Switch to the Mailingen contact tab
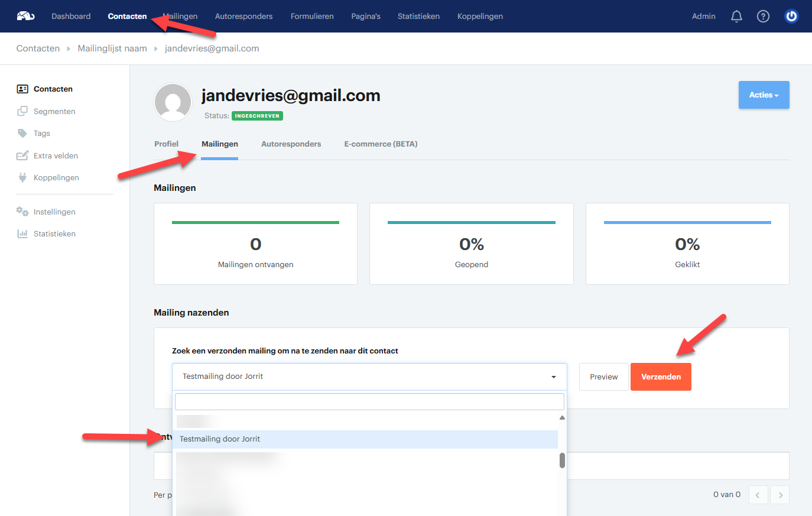 (220, 144)
